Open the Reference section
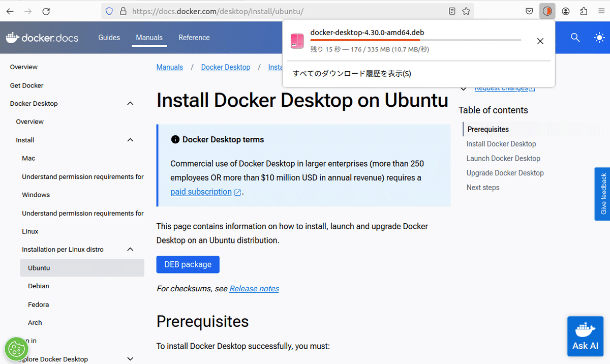The height and width of the screenshot is (364, 610). [194, 37]
